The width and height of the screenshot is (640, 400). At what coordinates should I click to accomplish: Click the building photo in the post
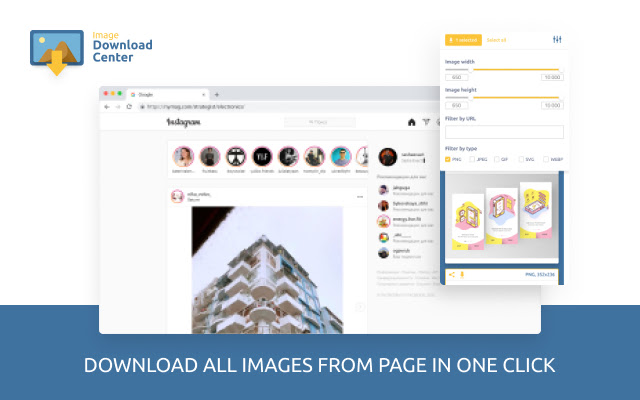click(x=267, y=270)
